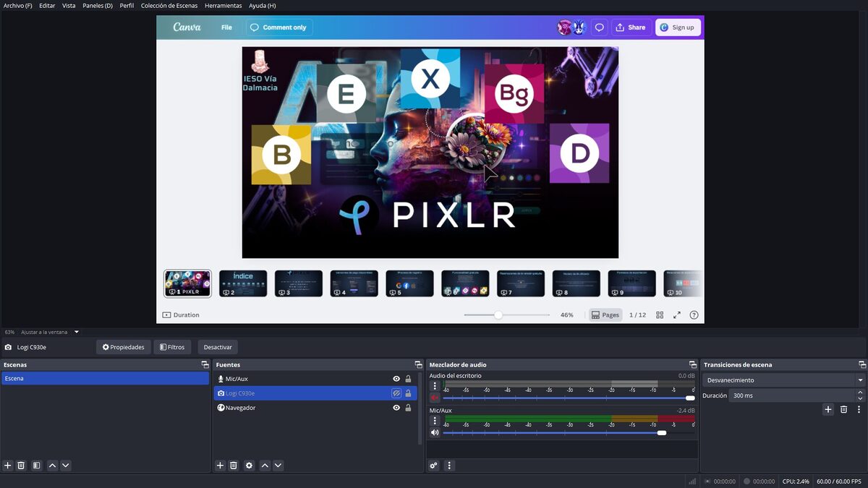This screenshot has height=488, width=868.
Task: Add a new source with the plus icon in Fuentes
Action: coord(221,466)
